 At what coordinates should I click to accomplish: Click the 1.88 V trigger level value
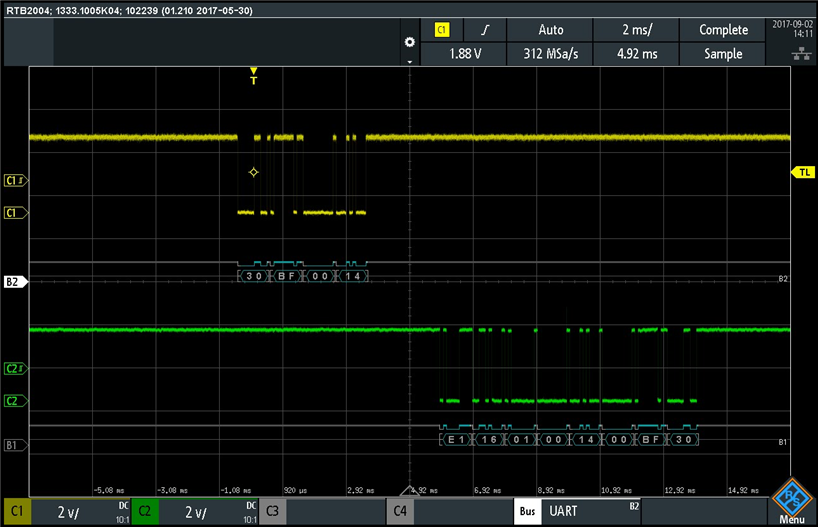point(463,54)
